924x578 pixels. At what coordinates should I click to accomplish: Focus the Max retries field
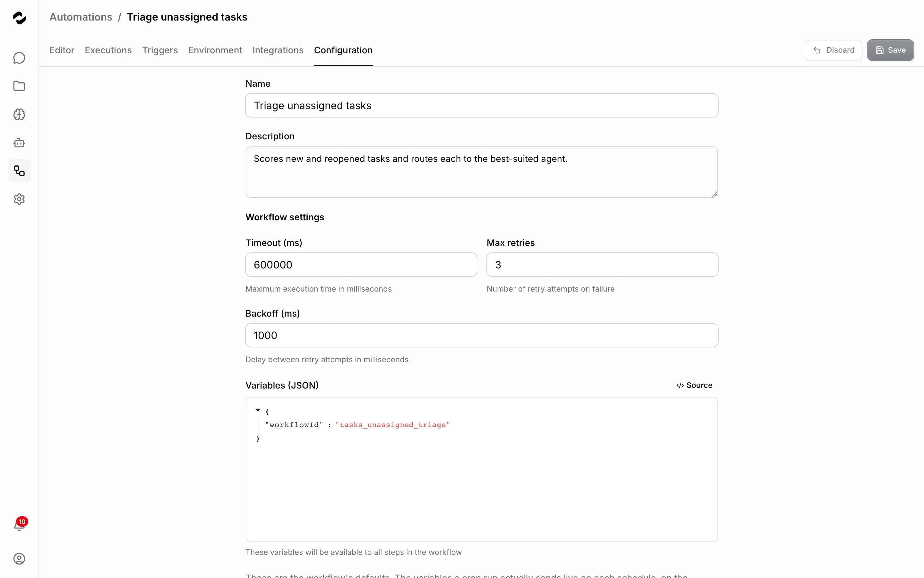[x=603, y=265]
